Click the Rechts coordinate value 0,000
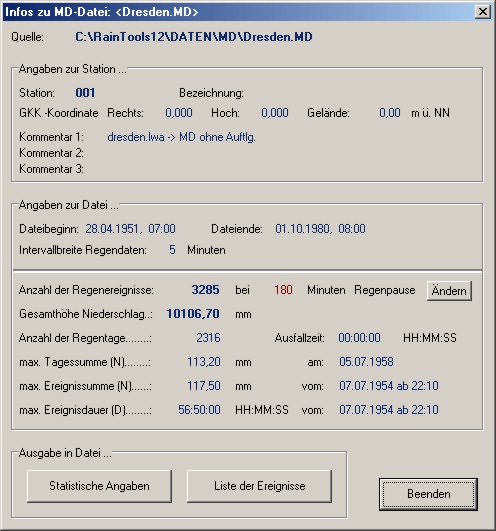Screen dimensions: 496x531 click(x=179, y=113)
